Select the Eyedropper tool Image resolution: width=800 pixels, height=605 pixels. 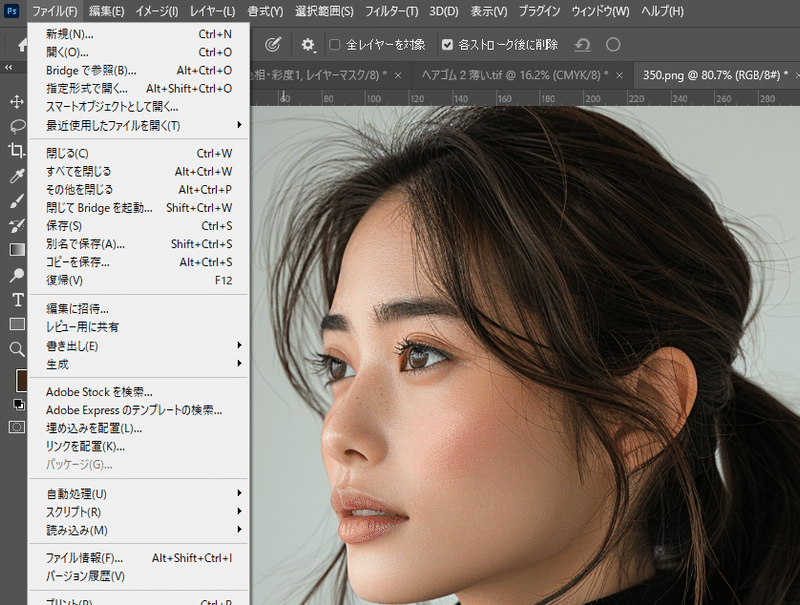17,176
